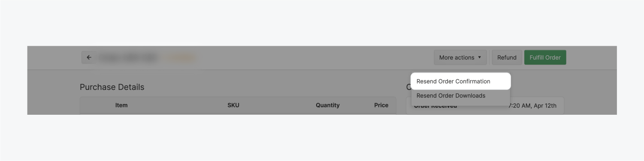The width and height of the screenshot is (644, 161).
Task: Click the Order Received timeline entry
Action: [x=435, y=106]
